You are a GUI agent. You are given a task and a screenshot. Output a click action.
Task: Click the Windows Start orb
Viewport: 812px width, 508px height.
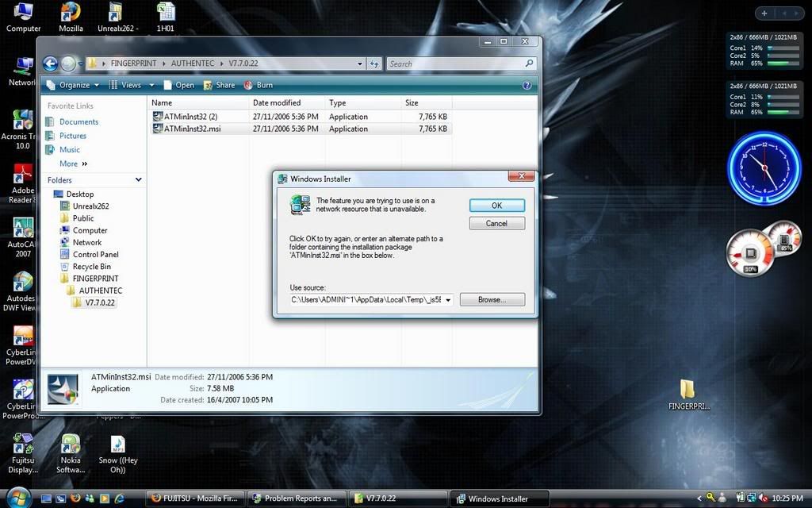(18, 498)
